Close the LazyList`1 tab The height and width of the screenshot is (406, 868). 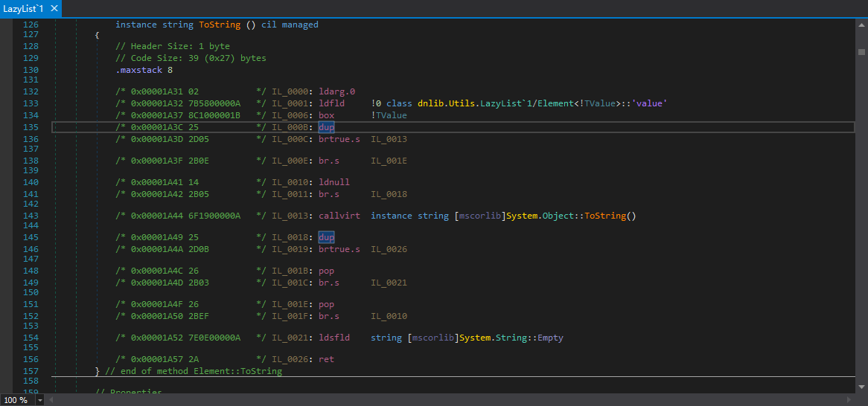click(54, 8)
